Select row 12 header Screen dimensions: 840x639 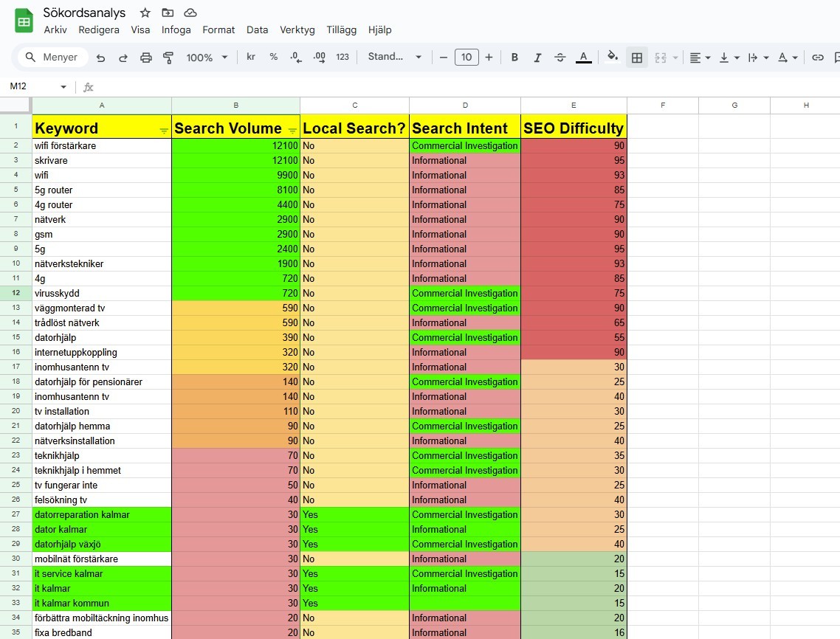(16, 293)
